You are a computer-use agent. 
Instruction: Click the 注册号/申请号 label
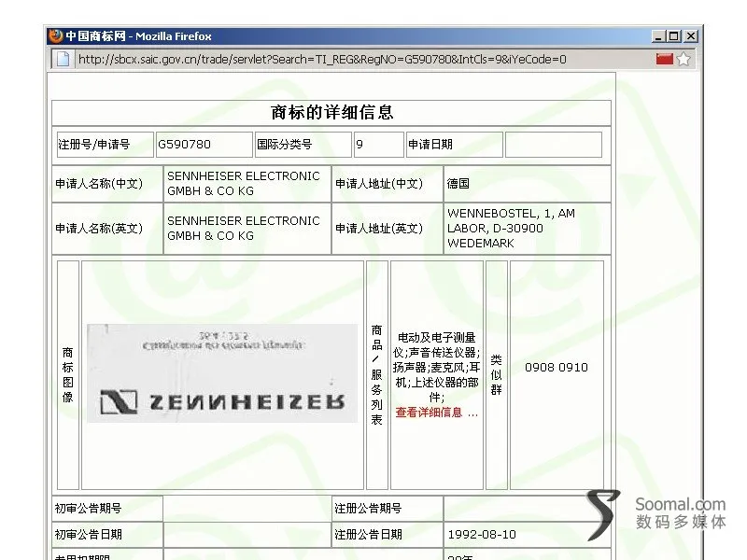tap(94, 145)
